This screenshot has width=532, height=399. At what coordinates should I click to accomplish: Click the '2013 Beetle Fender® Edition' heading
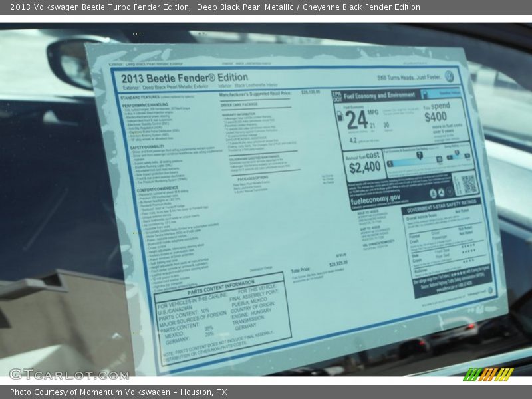pyautogui.click(x=185, y=78)
